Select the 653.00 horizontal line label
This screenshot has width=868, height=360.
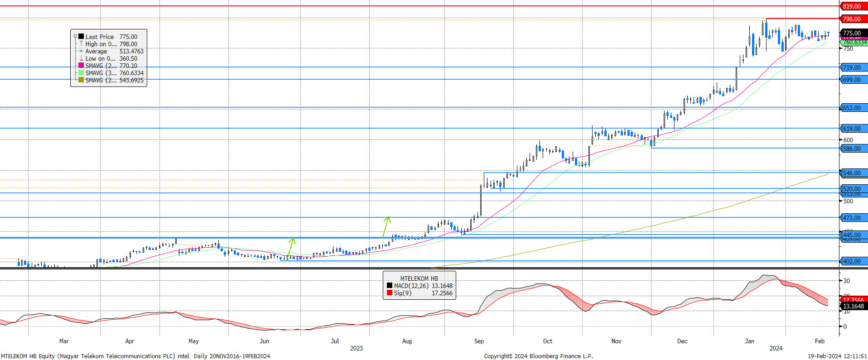[853, 108]
